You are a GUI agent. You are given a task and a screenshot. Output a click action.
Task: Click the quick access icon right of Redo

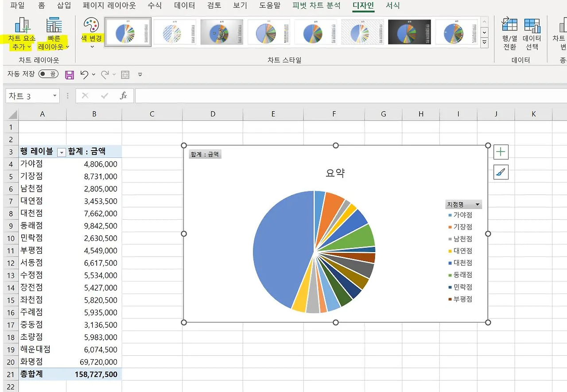pos(125,74)
